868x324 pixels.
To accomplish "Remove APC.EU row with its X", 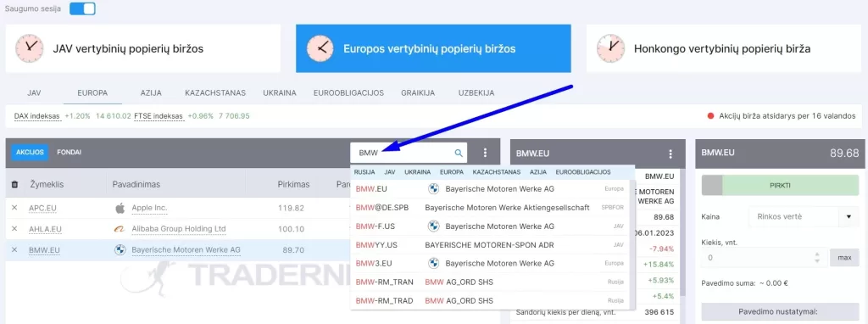I will point(15,208).
